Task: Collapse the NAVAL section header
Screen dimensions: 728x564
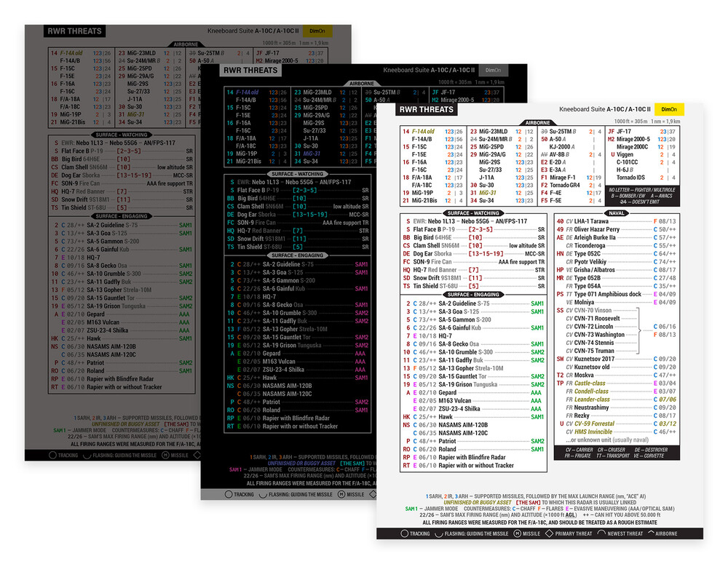Action: point(617,211)
